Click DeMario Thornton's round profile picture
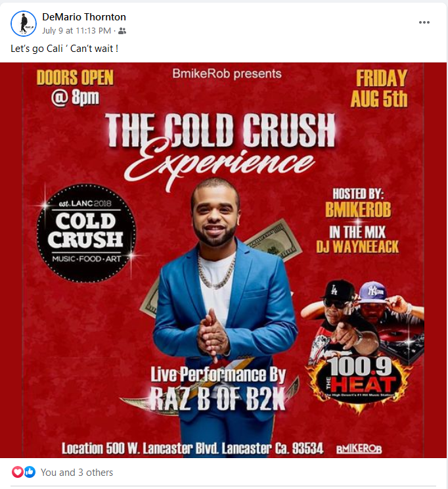Image resolution: width=448 pixels, height=489 pixels. [x=24, y=24]
